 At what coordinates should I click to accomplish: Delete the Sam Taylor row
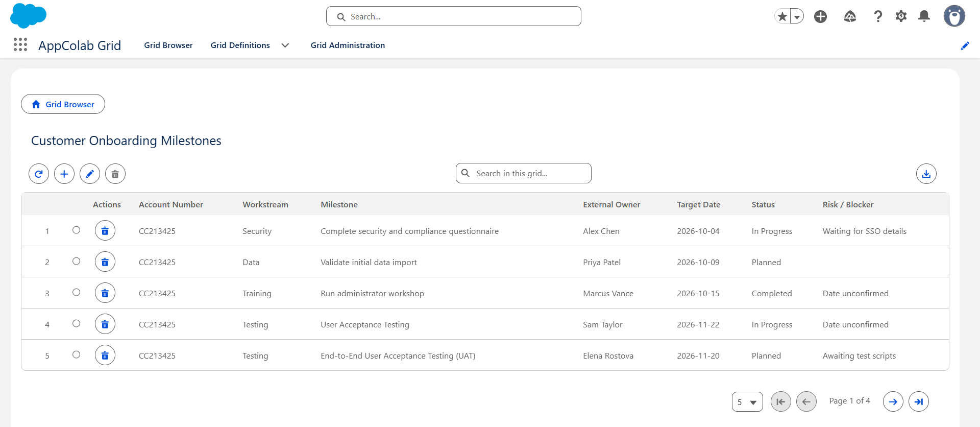point(105,324)
